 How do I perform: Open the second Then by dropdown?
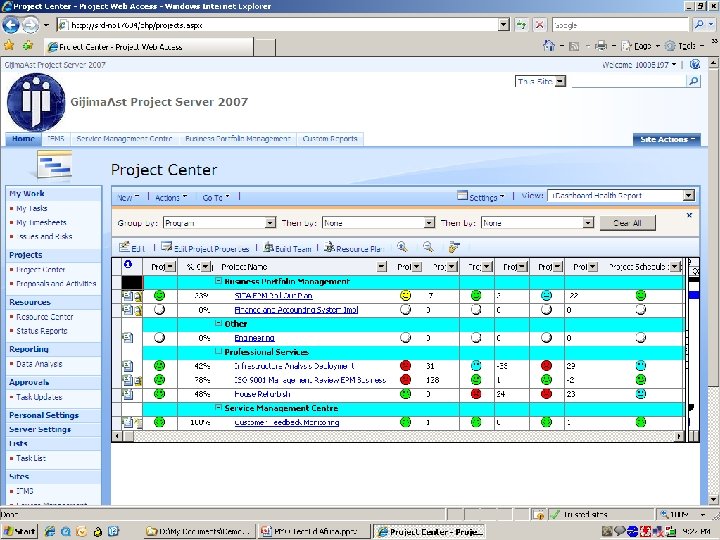[588, 223]
